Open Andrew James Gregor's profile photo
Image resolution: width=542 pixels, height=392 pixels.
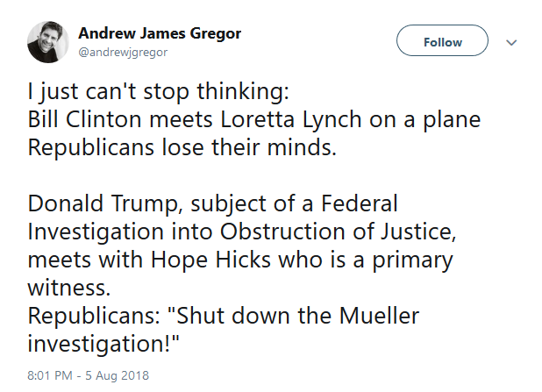click(48, 42)
